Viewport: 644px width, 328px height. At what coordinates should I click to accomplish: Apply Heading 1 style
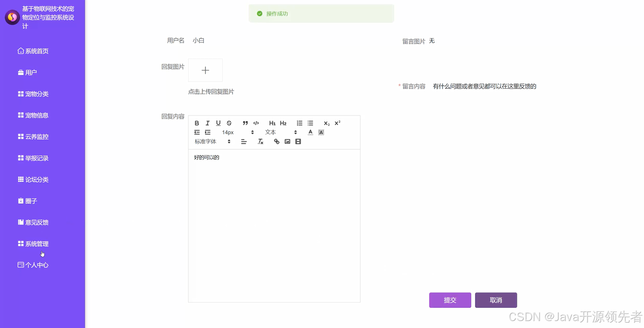pos(272,123)
